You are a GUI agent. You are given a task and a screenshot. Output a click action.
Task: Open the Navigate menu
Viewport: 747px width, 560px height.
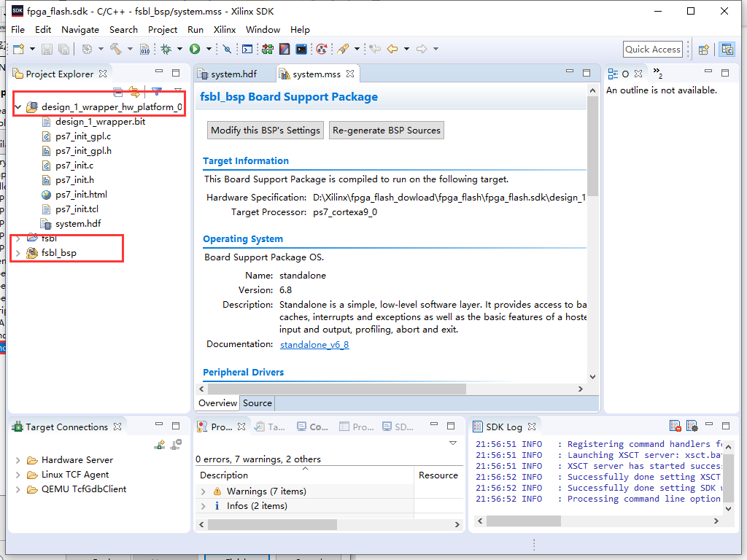(x=80, y=29)
